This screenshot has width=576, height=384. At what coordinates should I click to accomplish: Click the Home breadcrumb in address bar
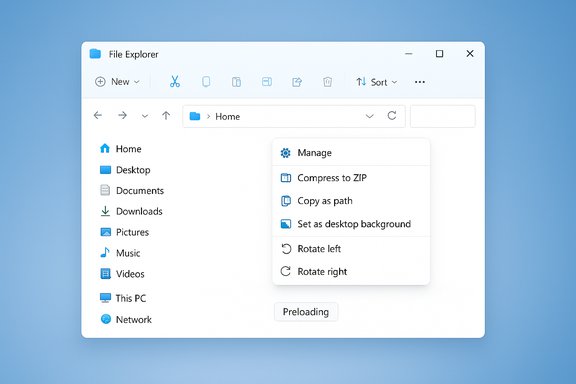(x=227, y=116)
